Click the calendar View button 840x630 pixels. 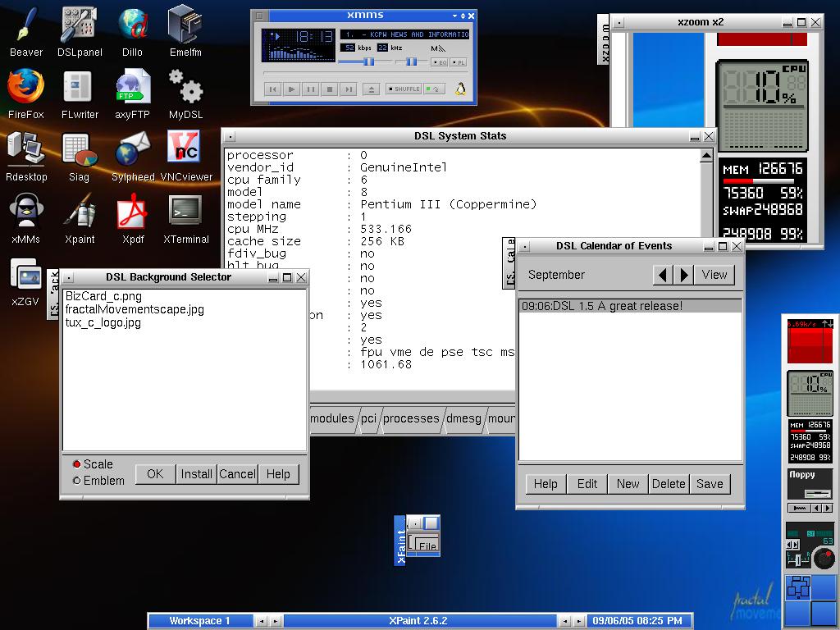point(714,275)
